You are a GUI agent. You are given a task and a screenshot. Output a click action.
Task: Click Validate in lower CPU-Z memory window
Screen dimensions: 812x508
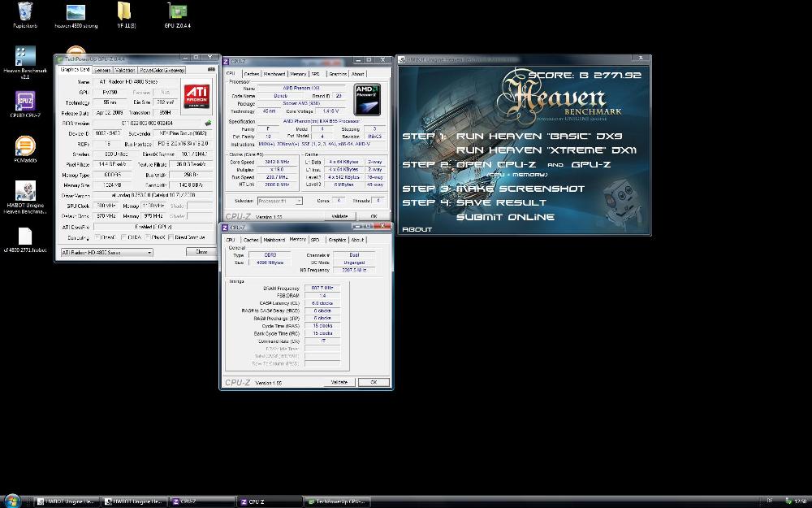tap(339, 382)
